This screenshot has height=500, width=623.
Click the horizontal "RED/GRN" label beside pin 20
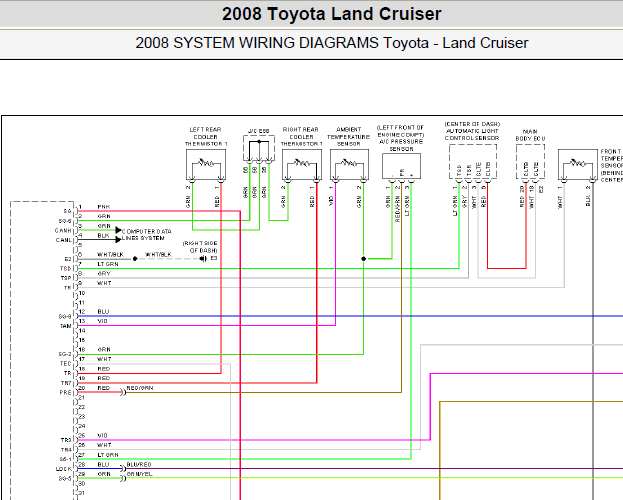pos(139,388)
